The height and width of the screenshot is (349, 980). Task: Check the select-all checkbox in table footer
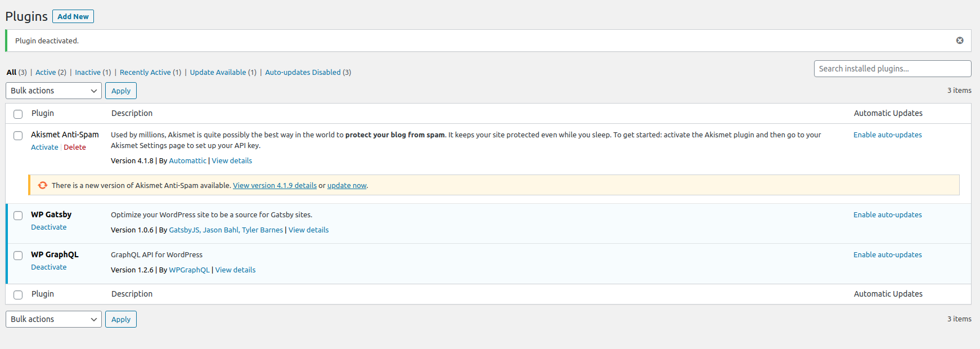[18, 295]
